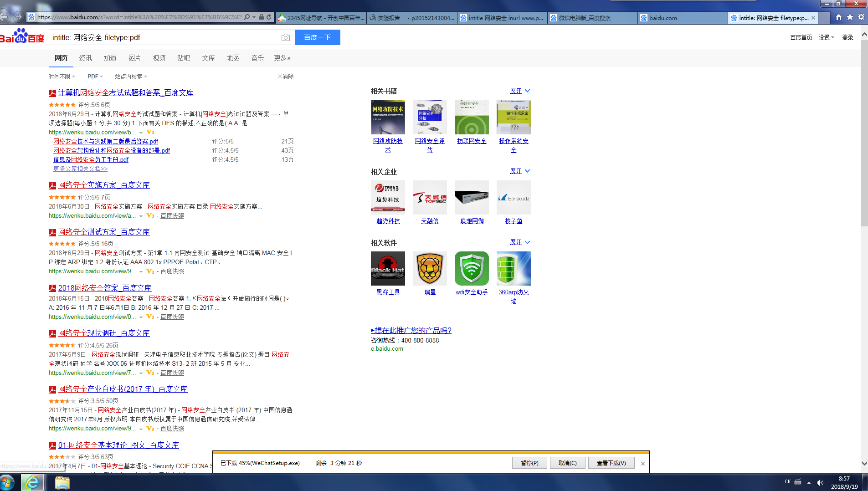Open the dropdown arrow after the 网络安全实施方案 URL
This screenshot has width=868, height=491.
[141, 216]
